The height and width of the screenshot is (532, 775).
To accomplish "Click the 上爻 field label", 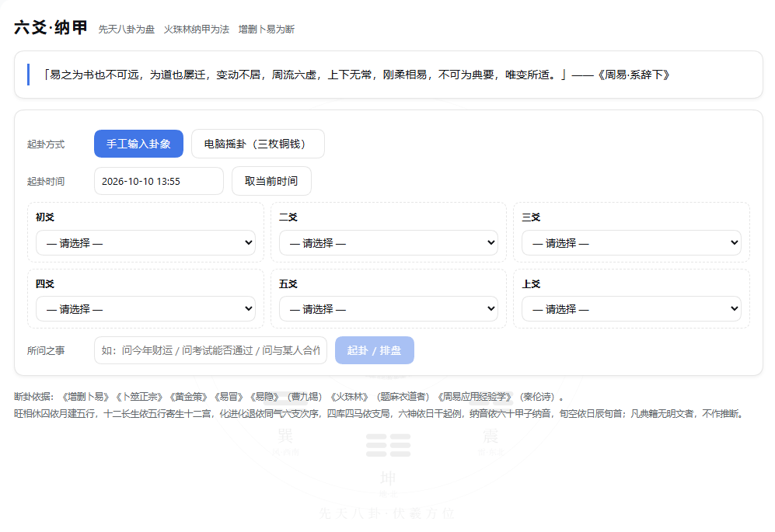I will click(x=532, y=284).
